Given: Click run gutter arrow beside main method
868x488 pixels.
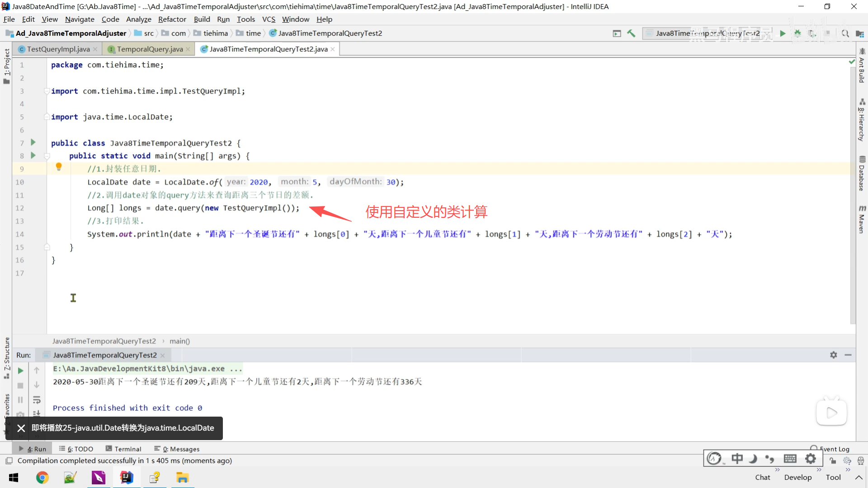Looking at the screenshot, I should coord(33,155).
